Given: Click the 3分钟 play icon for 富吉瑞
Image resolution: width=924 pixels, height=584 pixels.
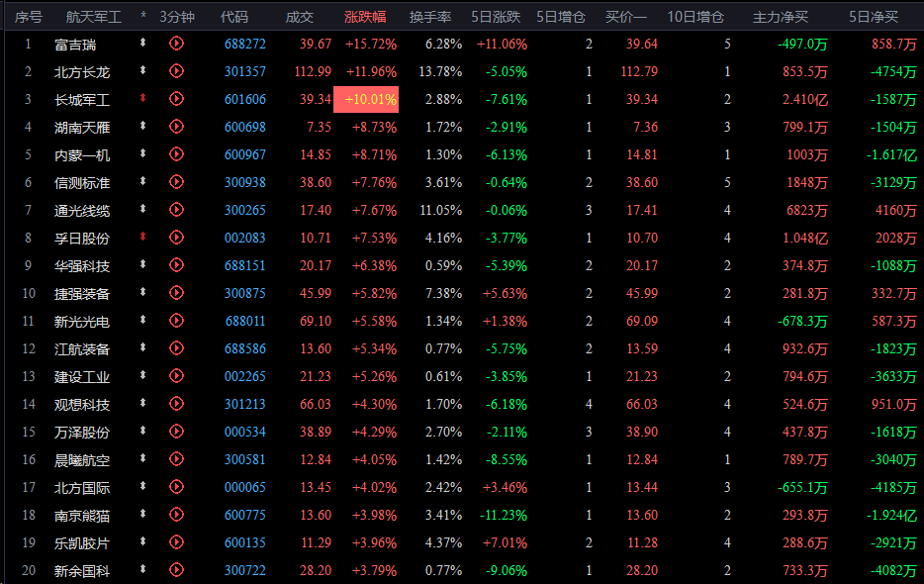Looking at the screenshot, I should [177, 44].
